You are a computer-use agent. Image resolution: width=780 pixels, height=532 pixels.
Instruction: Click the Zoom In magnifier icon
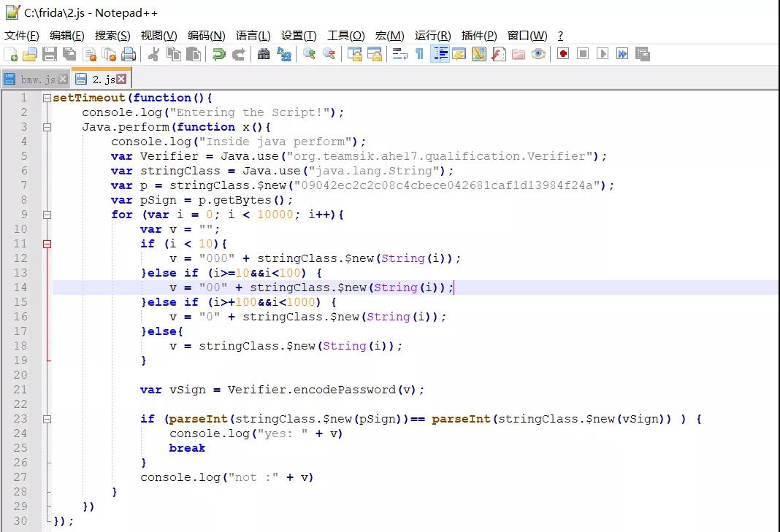(x=309, y=54)
